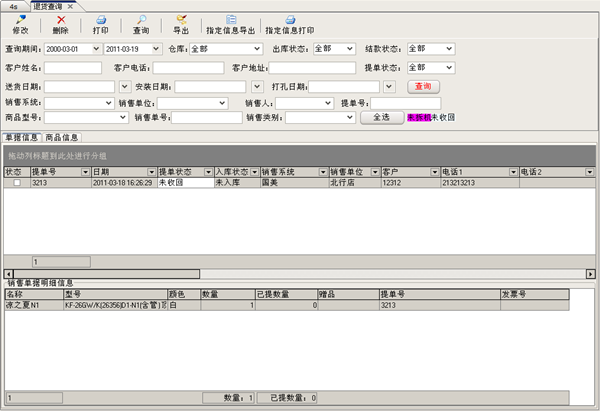
Task: Click the 客户姓名 text field
Action: [x=73, y=68]
